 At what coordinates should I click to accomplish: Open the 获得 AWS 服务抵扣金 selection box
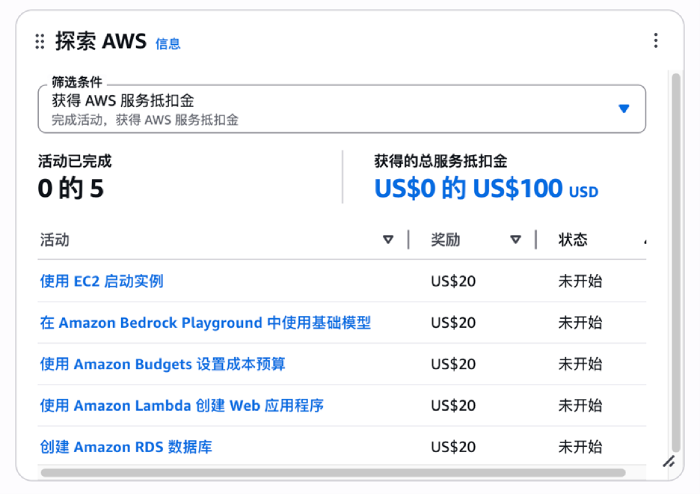pyautogui.click(x=330, y=109)
